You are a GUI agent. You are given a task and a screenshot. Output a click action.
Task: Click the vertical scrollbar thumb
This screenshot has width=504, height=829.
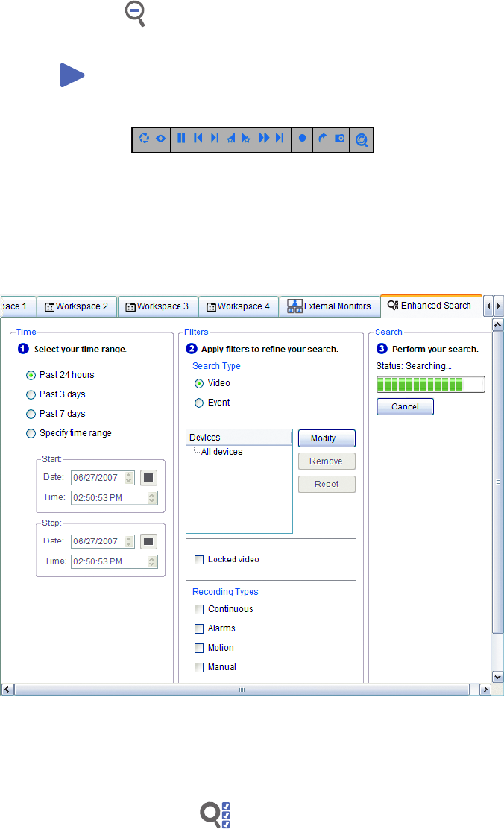(497, 482)
